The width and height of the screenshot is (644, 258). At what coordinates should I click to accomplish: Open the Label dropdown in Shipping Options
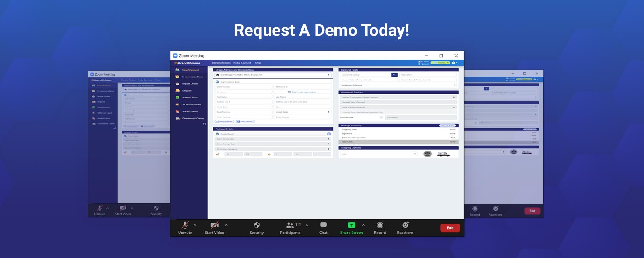379,154
